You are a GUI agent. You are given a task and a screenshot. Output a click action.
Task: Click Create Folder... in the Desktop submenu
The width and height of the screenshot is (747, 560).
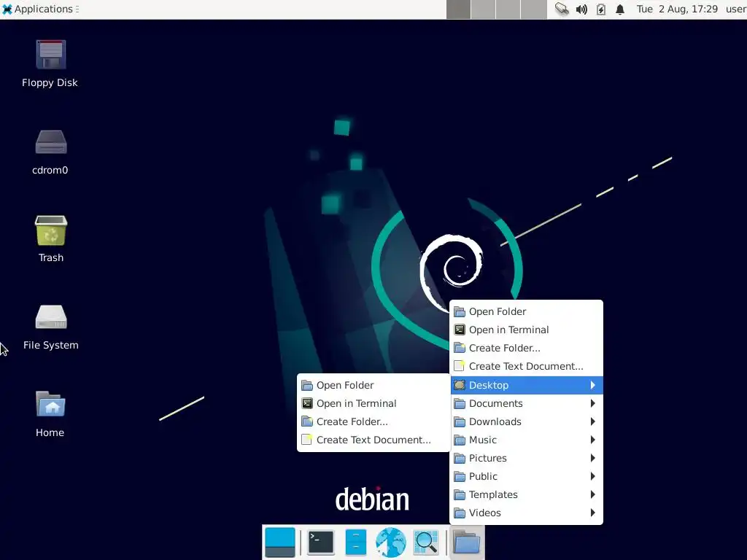373,421
